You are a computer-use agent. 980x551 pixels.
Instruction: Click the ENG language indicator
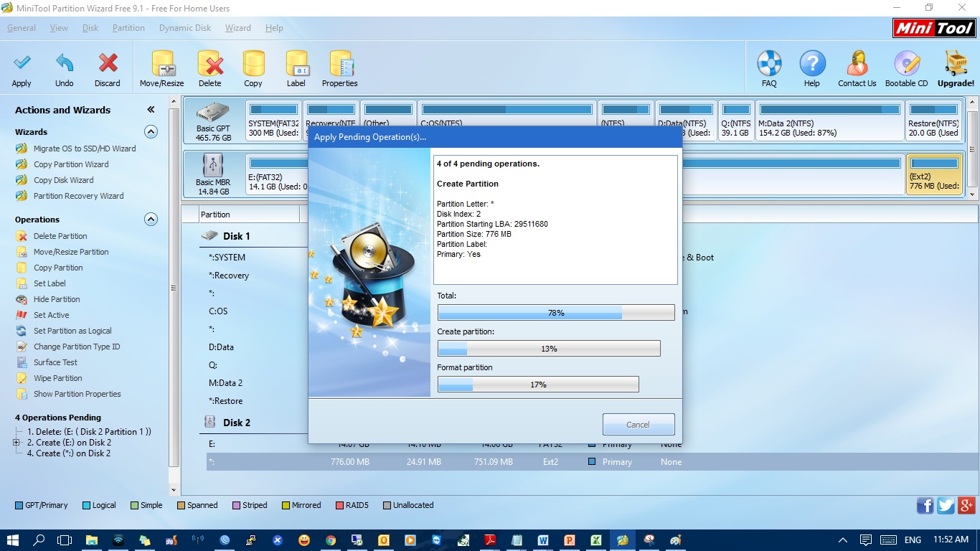tap(913, 540)
